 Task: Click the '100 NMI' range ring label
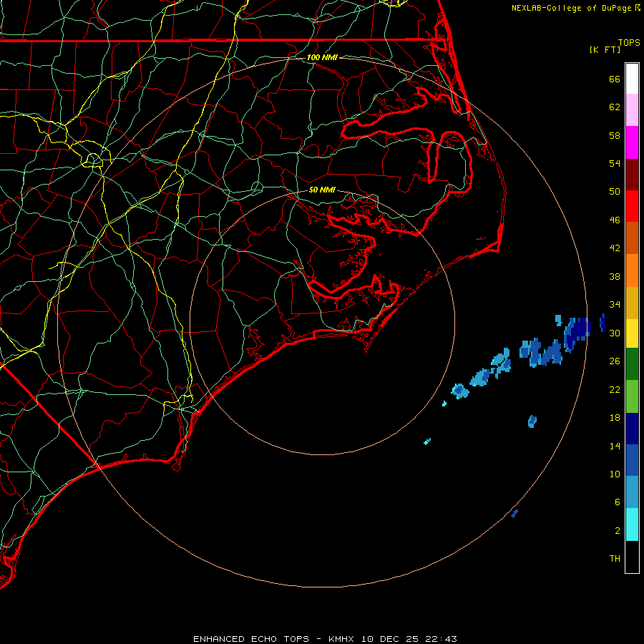(x=322, y=57)
